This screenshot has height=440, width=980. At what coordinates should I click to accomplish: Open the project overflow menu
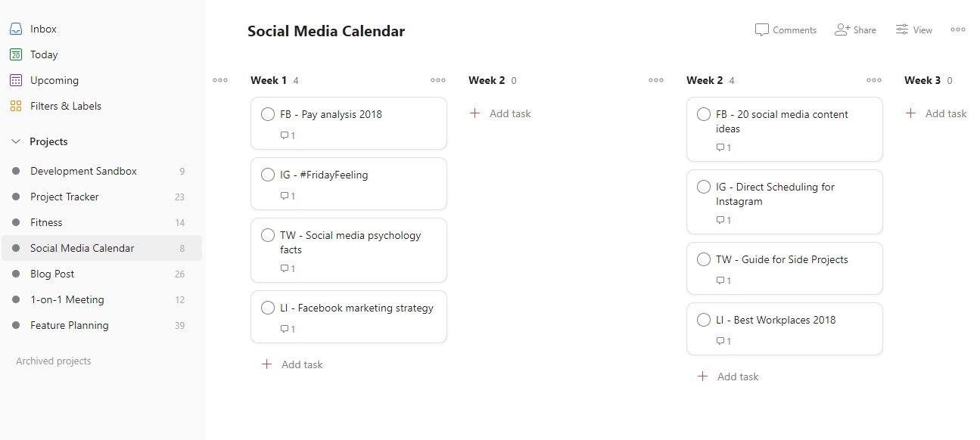(x=958, y=29)
